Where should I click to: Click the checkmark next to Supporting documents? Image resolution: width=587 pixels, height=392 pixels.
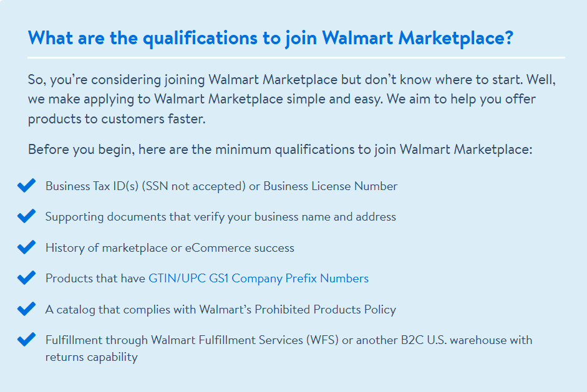(x=26, y=216)
